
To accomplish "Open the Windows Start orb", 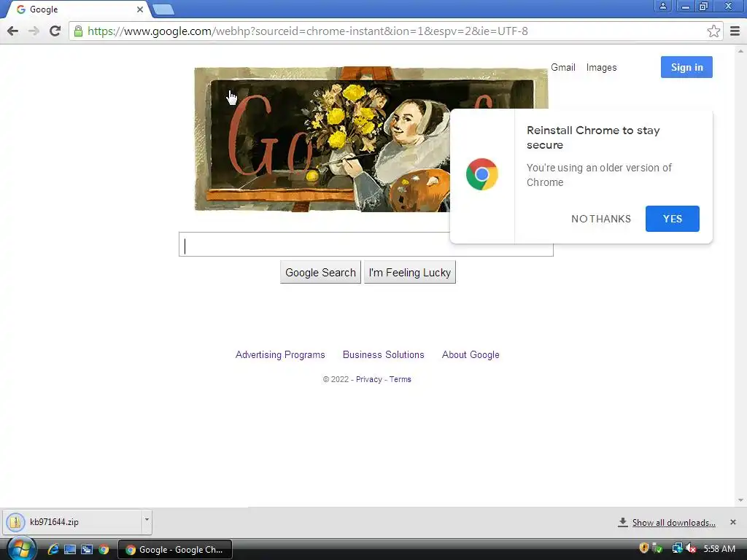I will [21, 549].
